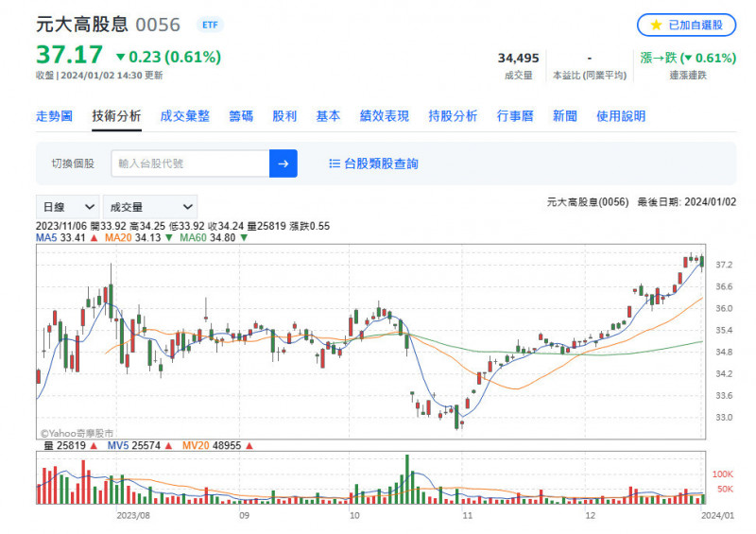Click the MA60 34.80 legend label
This screenshot has height=534, width=756.
[x=214, y=237]
